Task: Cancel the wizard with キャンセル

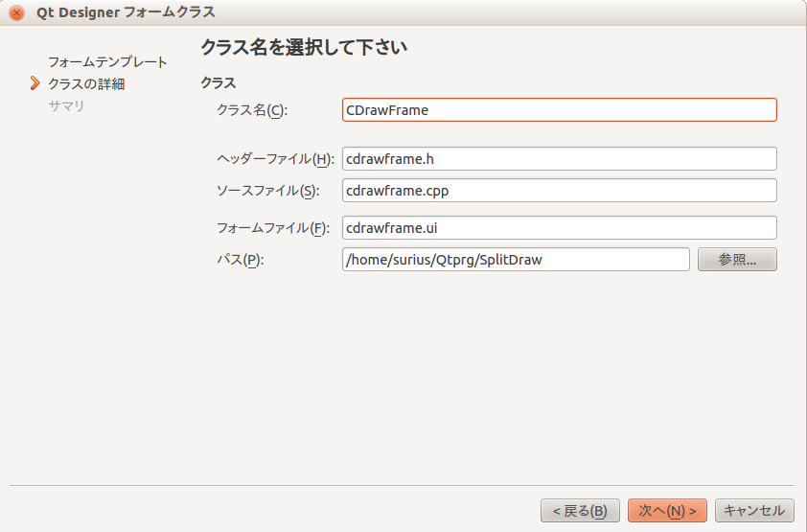Action: 754,511
